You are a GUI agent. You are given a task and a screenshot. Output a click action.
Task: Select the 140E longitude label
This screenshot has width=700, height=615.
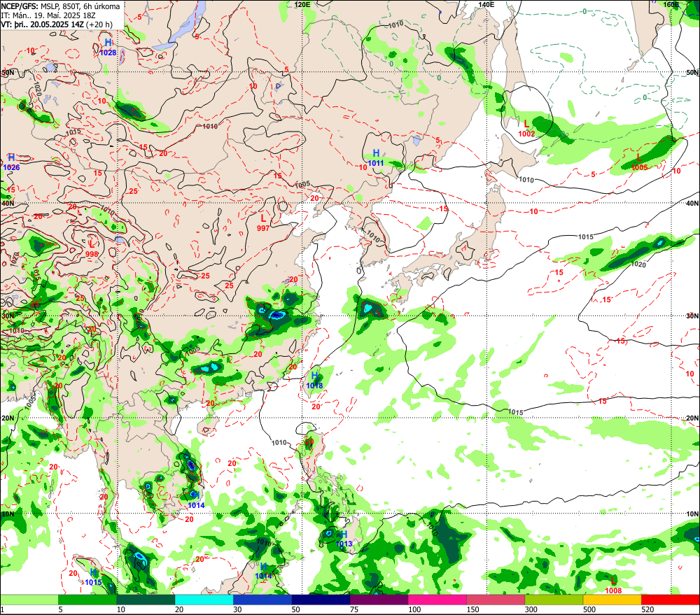pyautogui.click(x=486, y=4)
